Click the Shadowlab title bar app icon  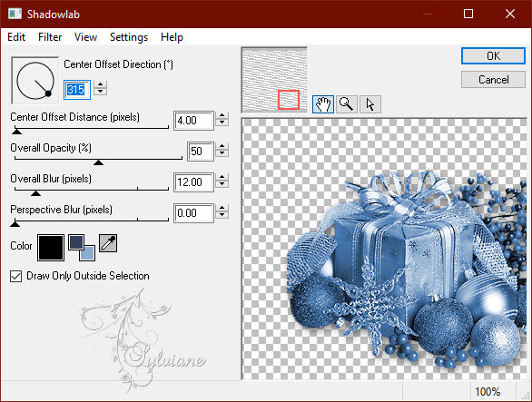click(x=15, y=14)
